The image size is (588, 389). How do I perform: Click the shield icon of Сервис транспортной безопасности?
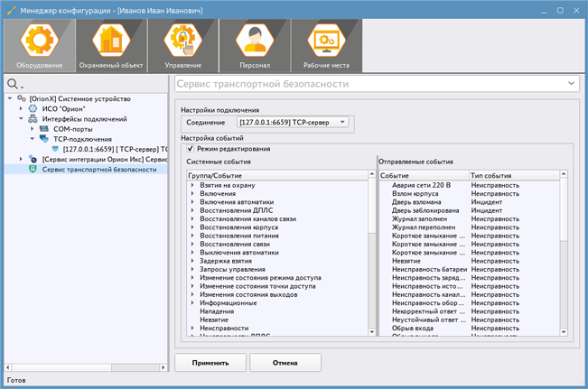(33, 169)
